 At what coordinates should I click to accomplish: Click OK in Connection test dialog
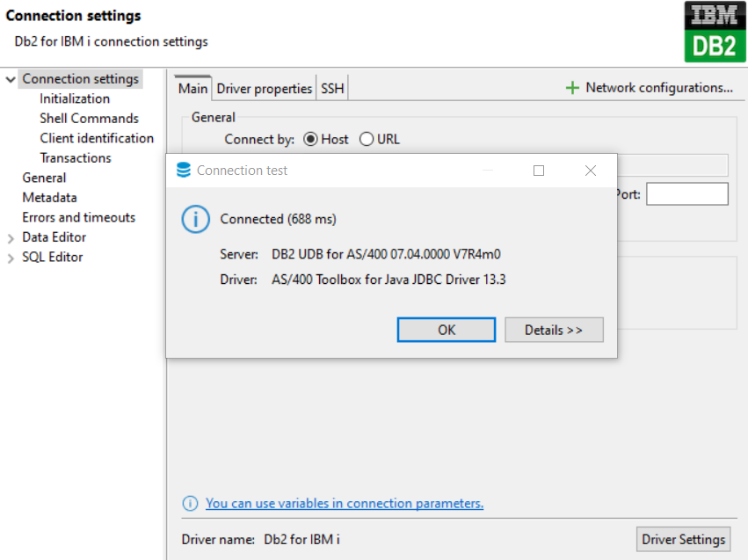[x=447, y=330]
